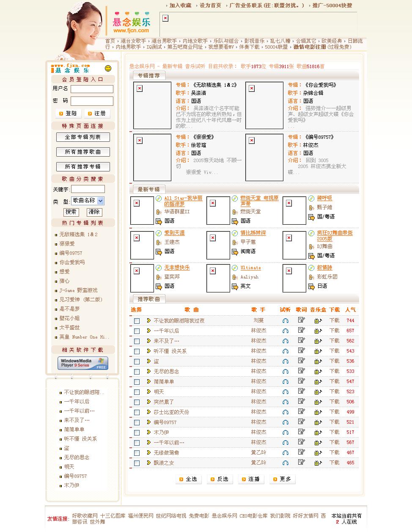The height and width of the screenshot is (532, 412).
Task: Click 全选 select-all button
Action: (x=188, y=479)
